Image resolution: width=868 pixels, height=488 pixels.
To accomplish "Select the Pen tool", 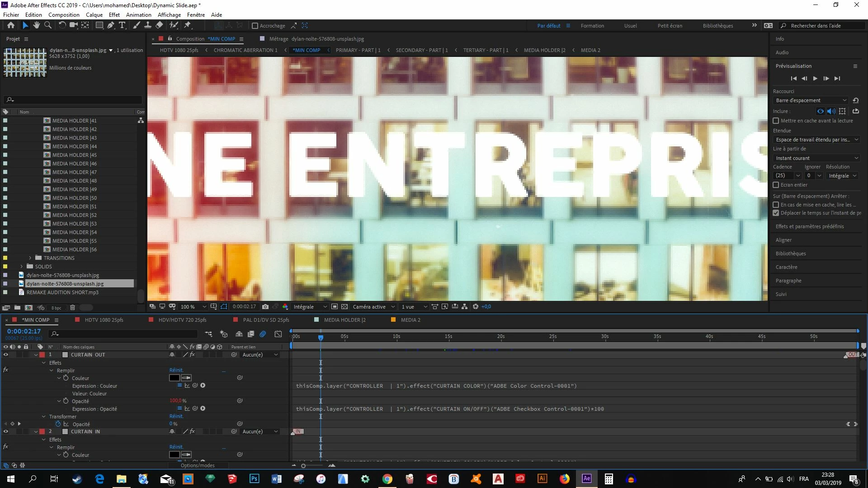I will 111,25.
